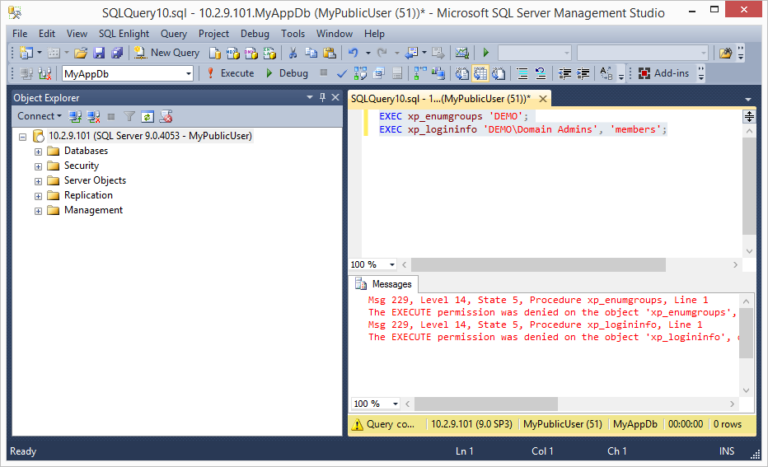Click the Parse checkmark icon

[342, 73]
